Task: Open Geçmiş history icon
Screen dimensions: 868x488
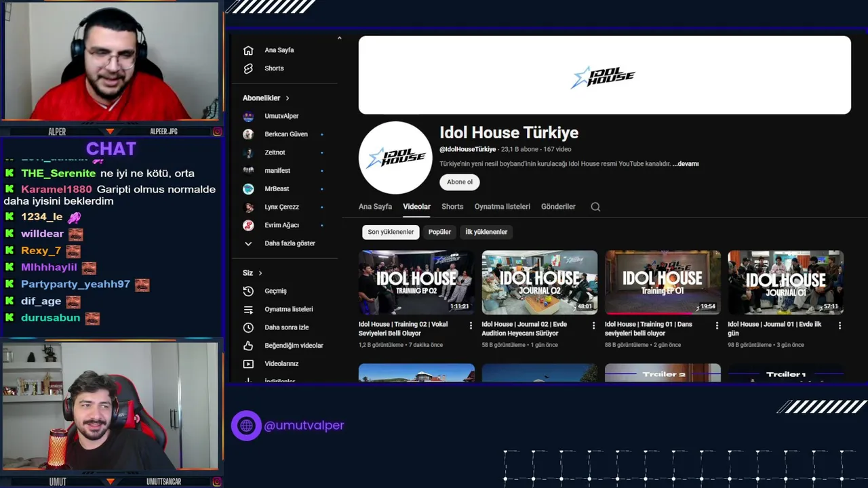Action: pyautogui.click(x=248, y=291)
